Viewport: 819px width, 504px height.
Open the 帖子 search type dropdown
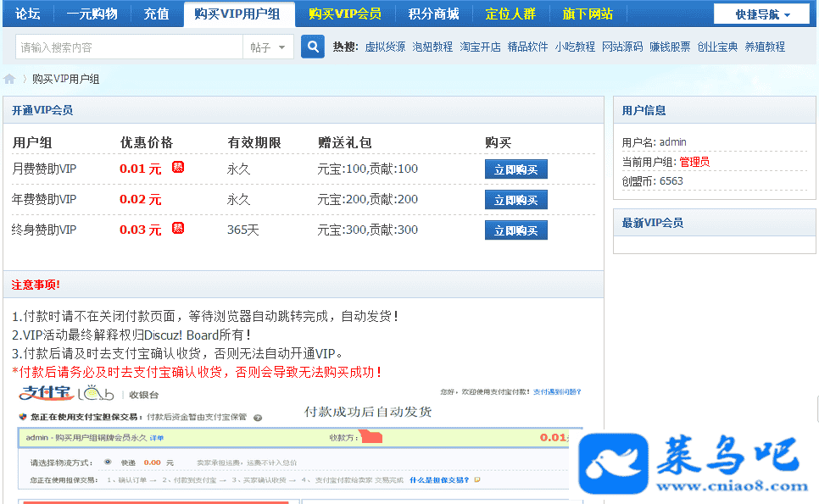pos(268,47)
